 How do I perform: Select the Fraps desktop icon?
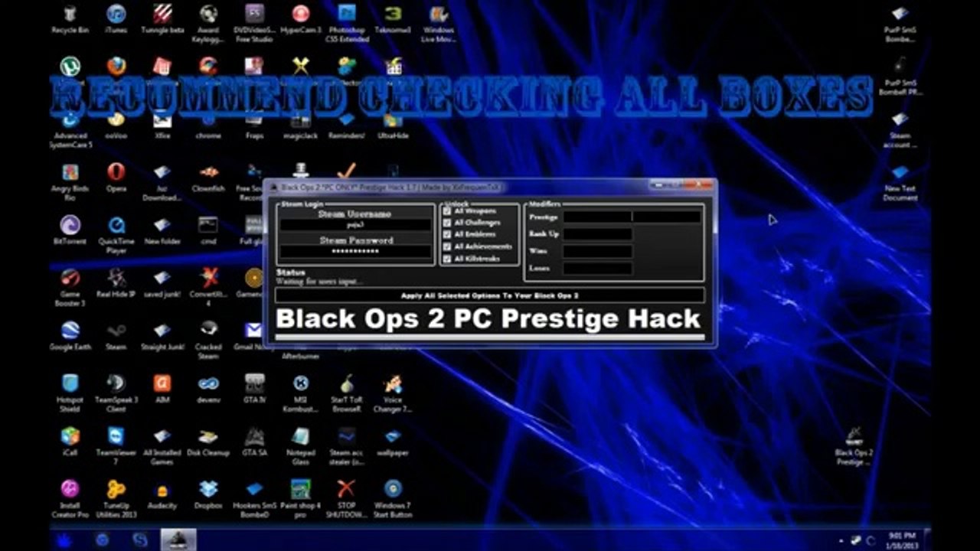point(254,126)
